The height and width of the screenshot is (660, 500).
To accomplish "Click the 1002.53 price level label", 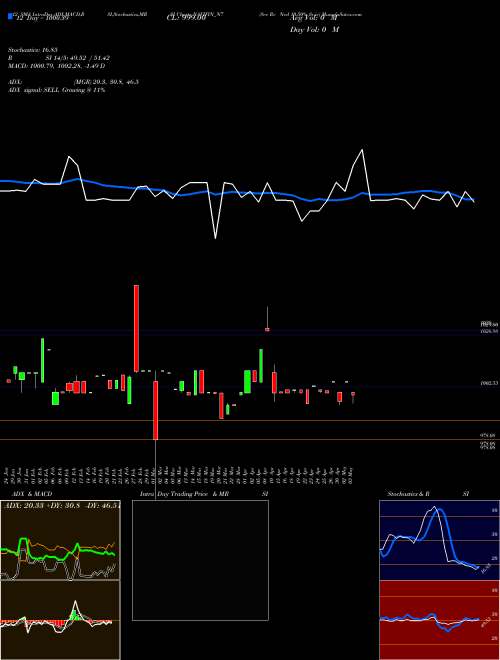I will click(489, 383).
